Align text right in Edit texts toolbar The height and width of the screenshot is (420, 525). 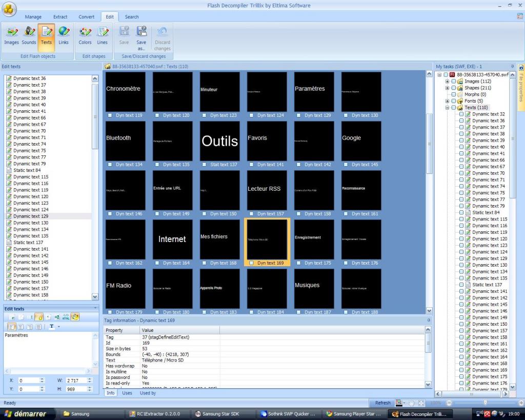click(29, 327)
